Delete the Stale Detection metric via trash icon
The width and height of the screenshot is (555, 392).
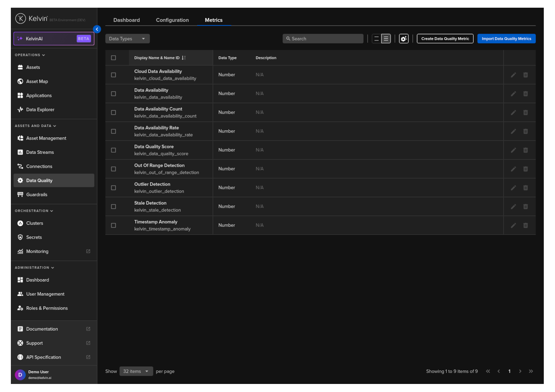tap(525, 206)
